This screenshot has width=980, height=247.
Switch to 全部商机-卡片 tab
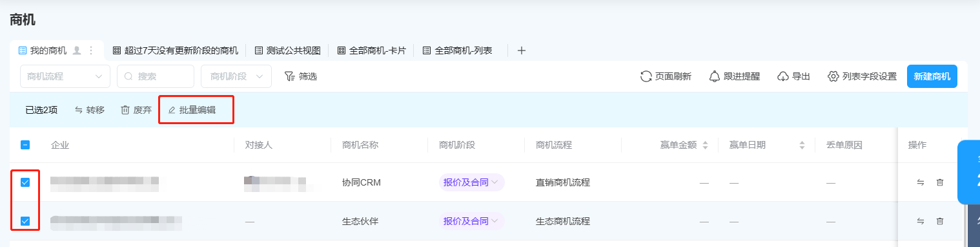click(x=371, y=50)
